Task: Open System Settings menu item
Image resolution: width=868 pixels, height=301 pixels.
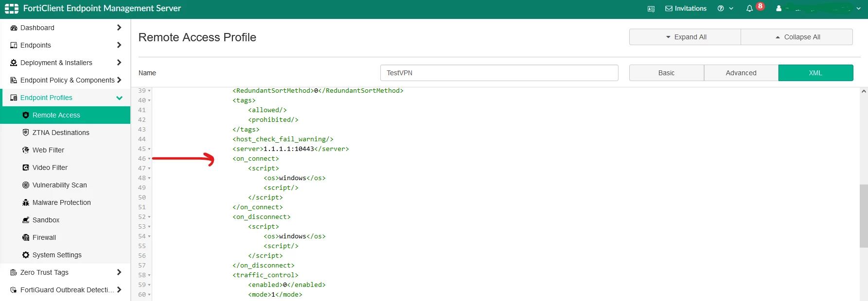Action: point(65,255)
